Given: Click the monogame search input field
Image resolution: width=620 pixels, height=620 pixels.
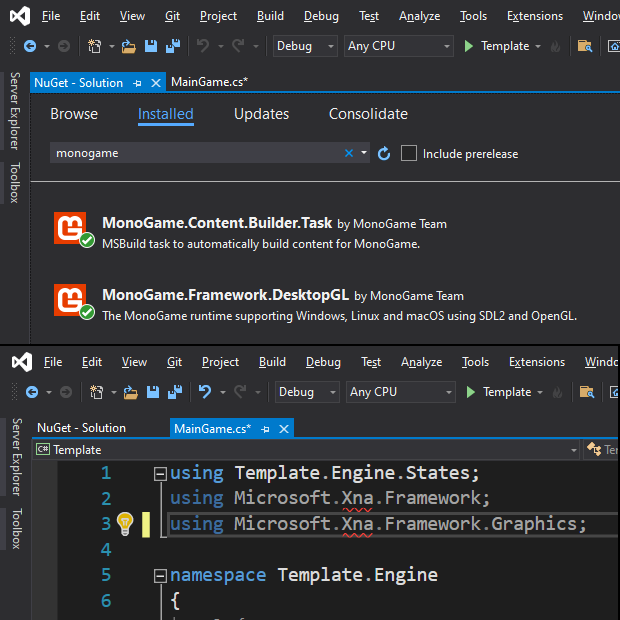Looking at the screenshot, I should (x=198, y=153).
